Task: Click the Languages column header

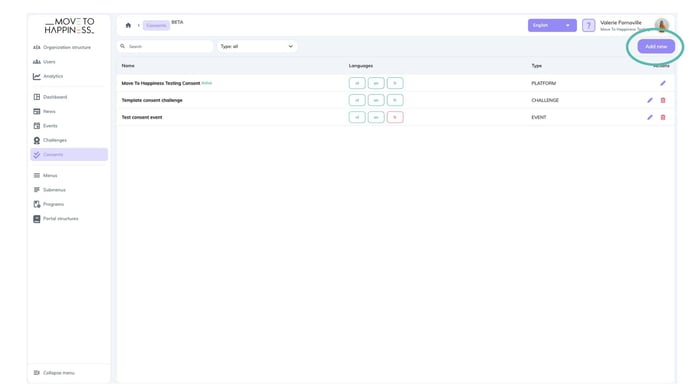Action: (x=361, y=66)
